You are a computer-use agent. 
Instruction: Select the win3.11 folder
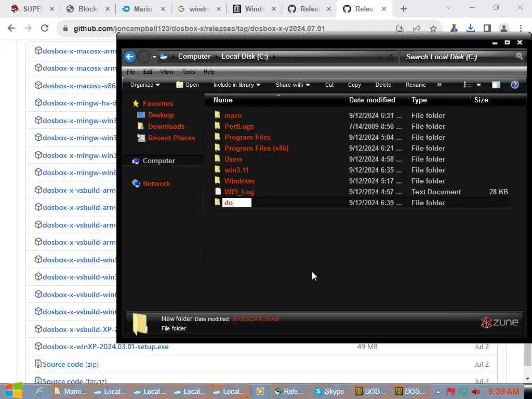pyautogui.click(x=236, y=170)
